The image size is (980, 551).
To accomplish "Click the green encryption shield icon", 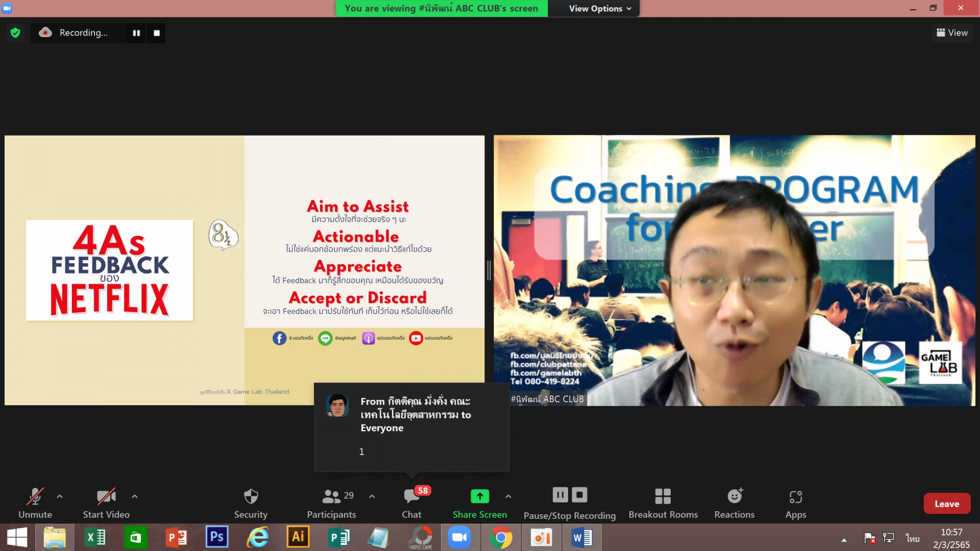I will (15, 33).
